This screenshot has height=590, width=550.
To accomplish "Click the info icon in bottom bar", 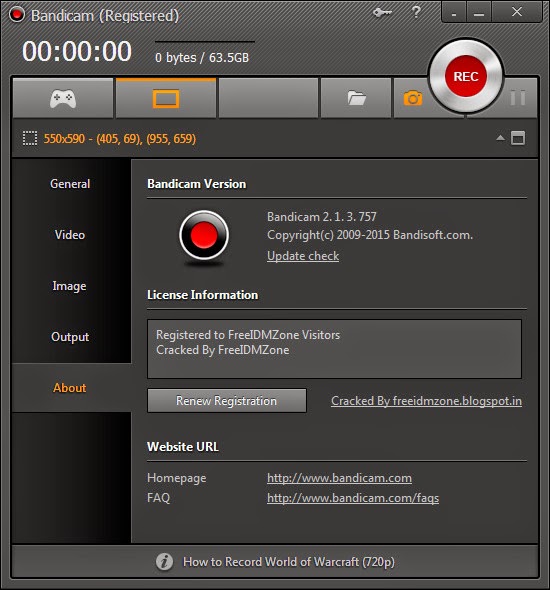I will pyautogui.click(x=164, y=562).
